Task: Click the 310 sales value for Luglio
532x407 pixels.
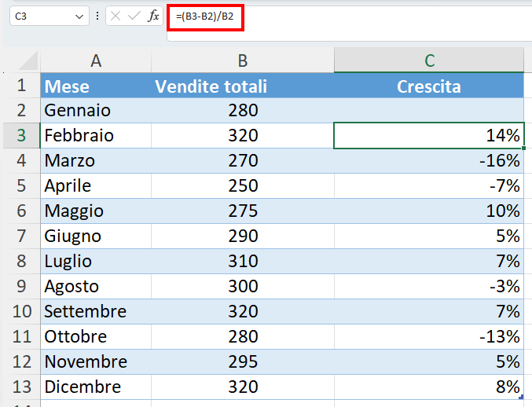Action: (243, 261)
